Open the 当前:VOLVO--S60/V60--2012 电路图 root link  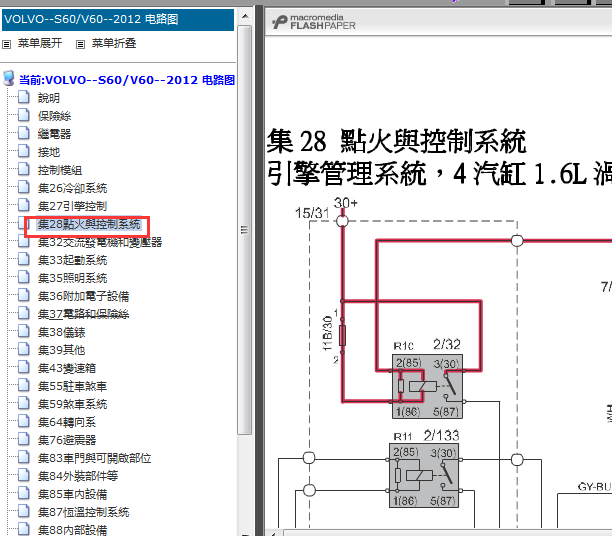127,80
